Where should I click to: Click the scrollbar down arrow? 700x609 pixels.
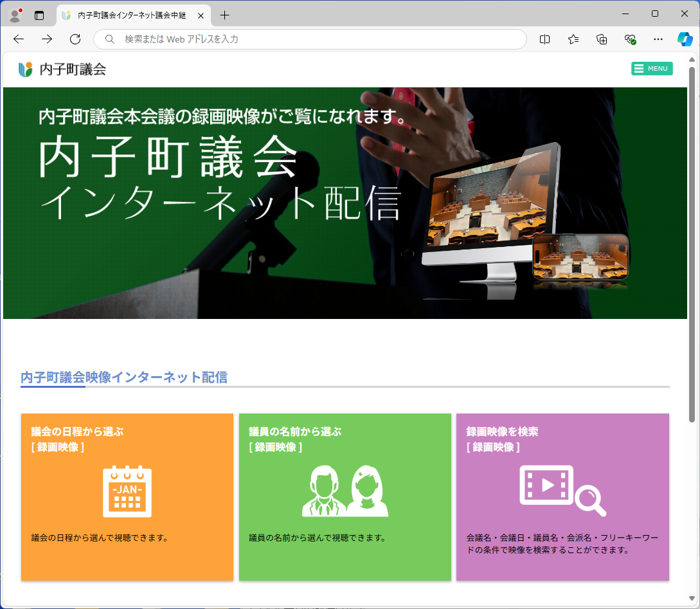click(x=692, y=599)
